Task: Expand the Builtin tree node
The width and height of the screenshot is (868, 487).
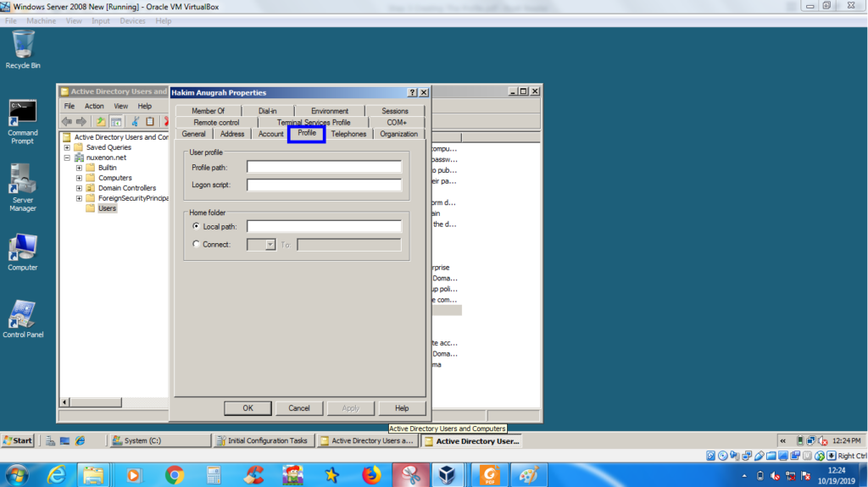Action: point(79,168)
